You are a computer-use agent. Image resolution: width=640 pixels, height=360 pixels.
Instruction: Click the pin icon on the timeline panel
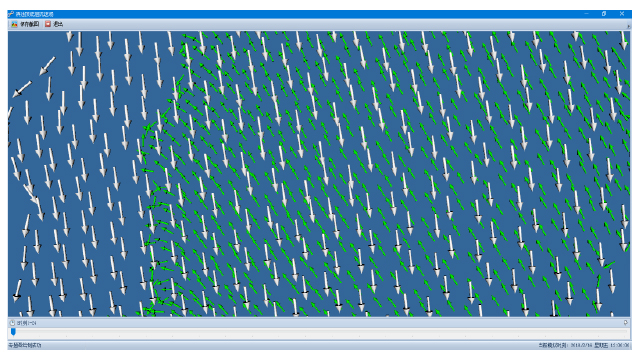(626, 323)
